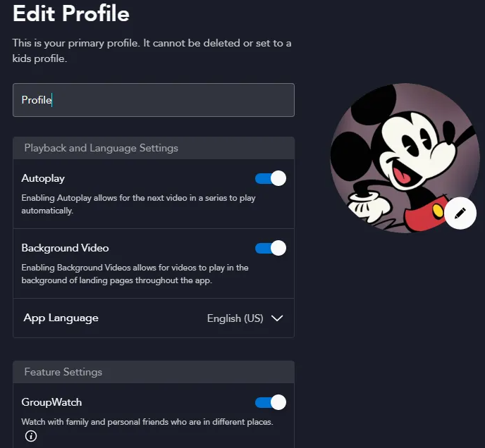
Task: Click the GroupWatch description sentence
Action: (x=147, y=422)
